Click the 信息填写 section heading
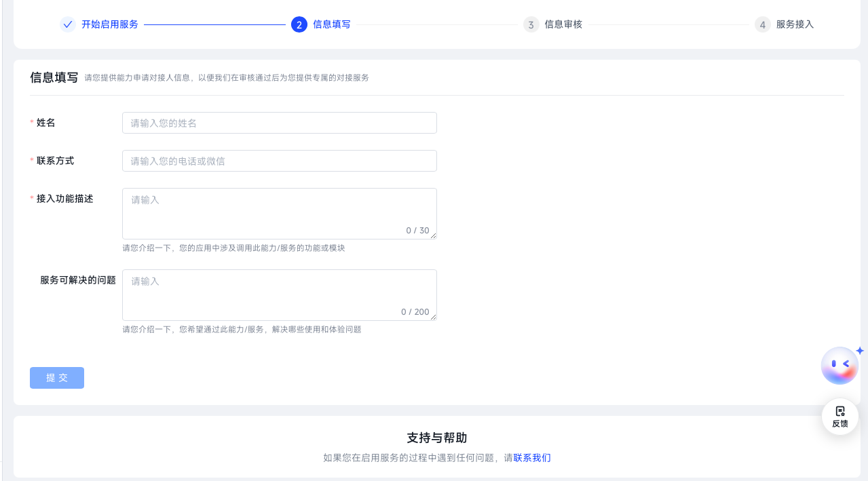The image size is (868, 481). [54, 77]
